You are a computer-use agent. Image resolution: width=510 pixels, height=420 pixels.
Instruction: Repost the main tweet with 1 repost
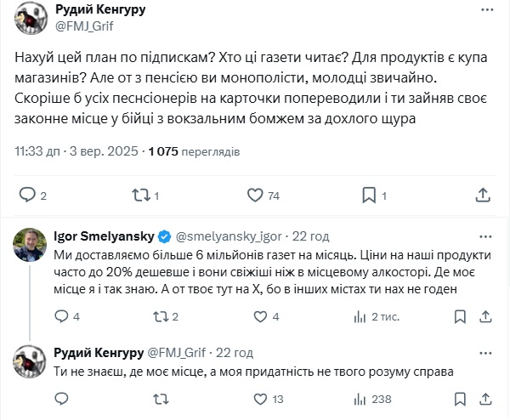coord(140,196)
